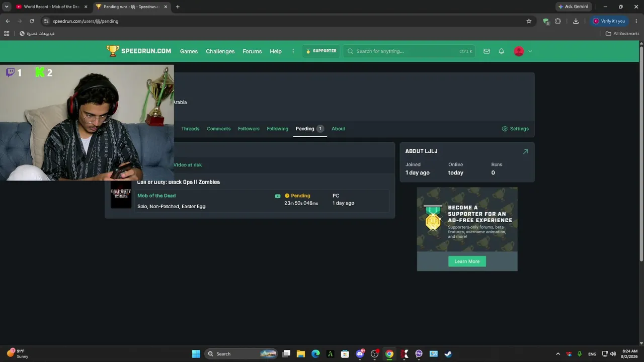Bookmark this page with the star icon
This screenshot has width=644, height=362.
point(529,21)
